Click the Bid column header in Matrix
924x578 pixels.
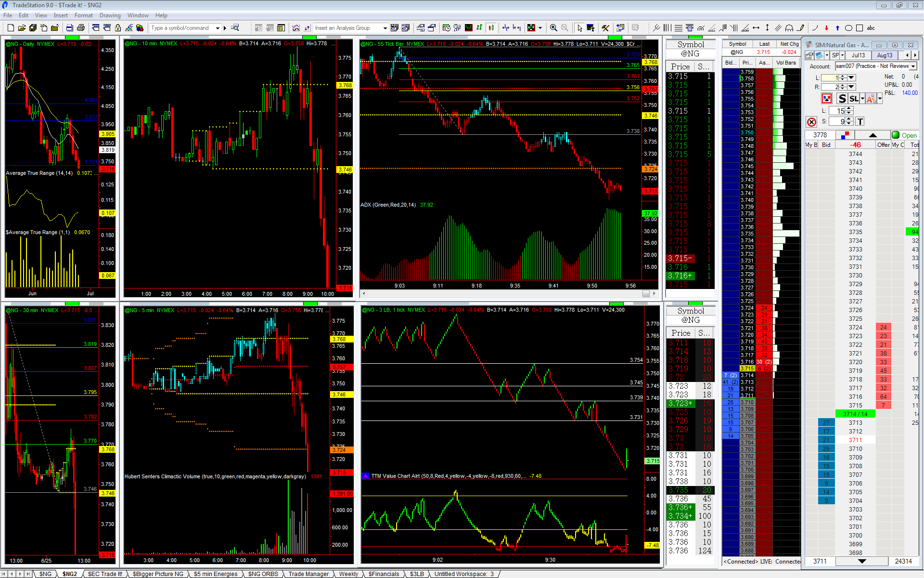point(826,144)
